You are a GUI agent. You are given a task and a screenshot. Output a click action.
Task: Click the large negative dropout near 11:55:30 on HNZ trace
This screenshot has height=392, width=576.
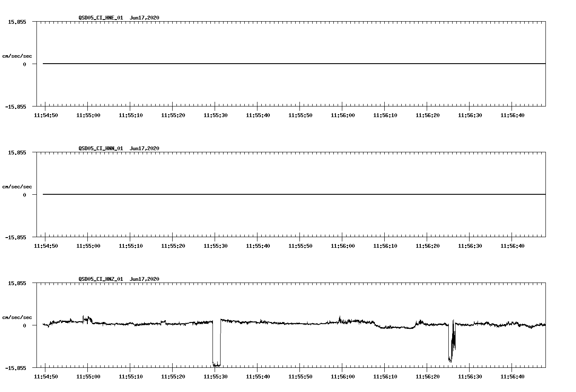216,344
